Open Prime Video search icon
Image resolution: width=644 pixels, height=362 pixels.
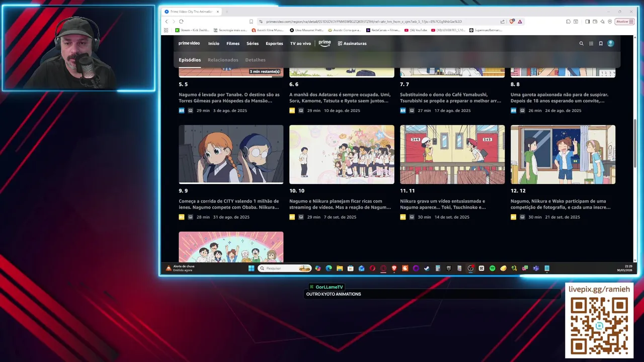coord(581,44)
